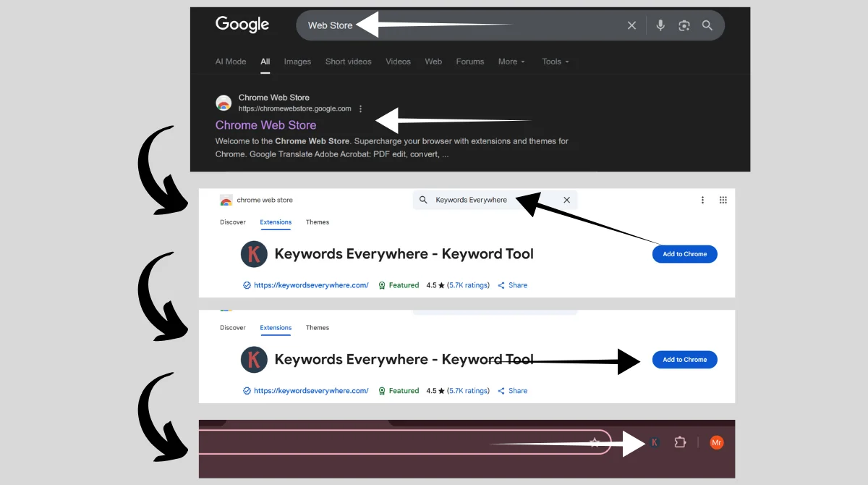The width and height of the screenshot is (868, 485).
Task: Click the Keywords Everywhere K logo under the filled search box
Action: (254, 254)
